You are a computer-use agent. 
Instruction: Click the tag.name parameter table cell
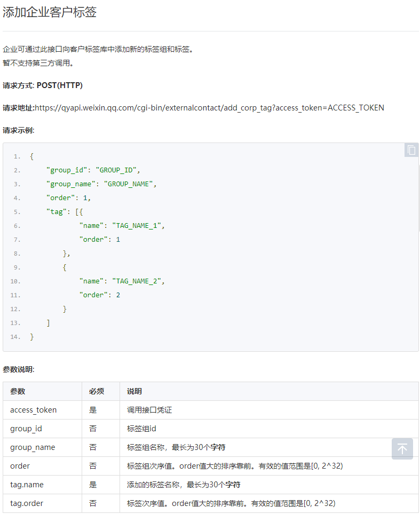pos(27,485)
